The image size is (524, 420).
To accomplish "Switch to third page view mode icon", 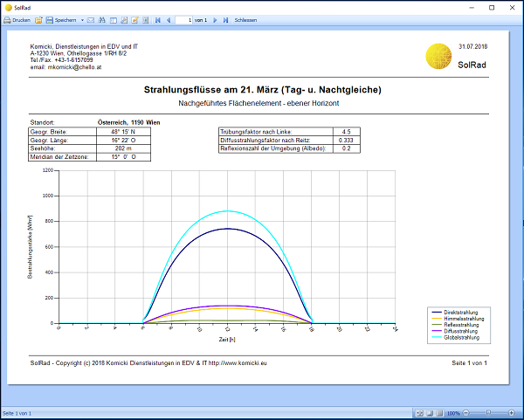I will click(x=438, y=413).
